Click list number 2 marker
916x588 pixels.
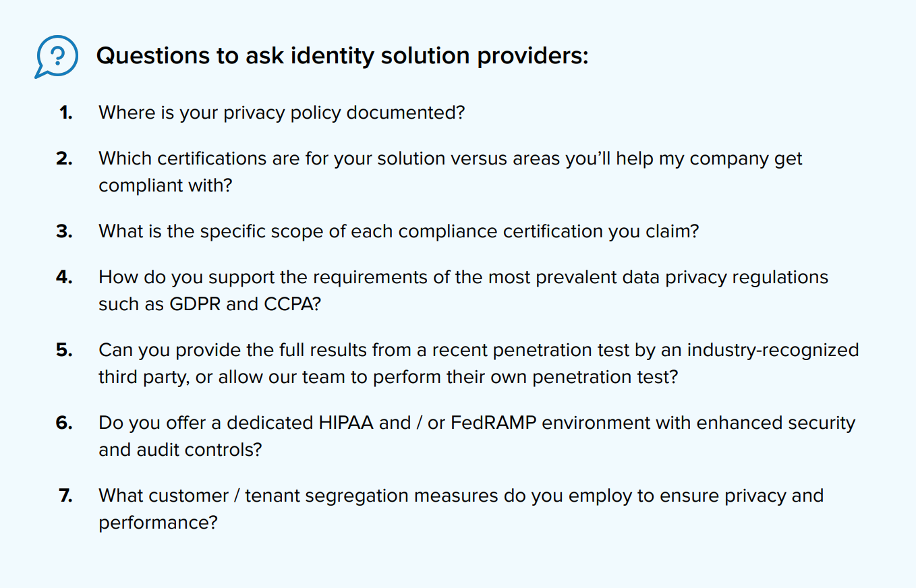coord(64,158)
